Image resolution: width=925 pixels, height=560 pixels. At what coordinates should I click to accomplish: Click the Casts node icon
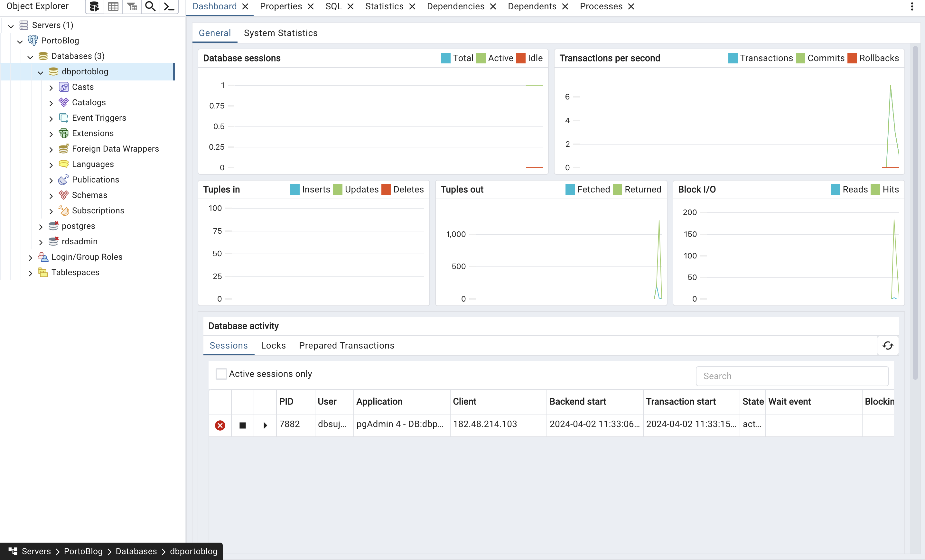(x=64, y=87)
